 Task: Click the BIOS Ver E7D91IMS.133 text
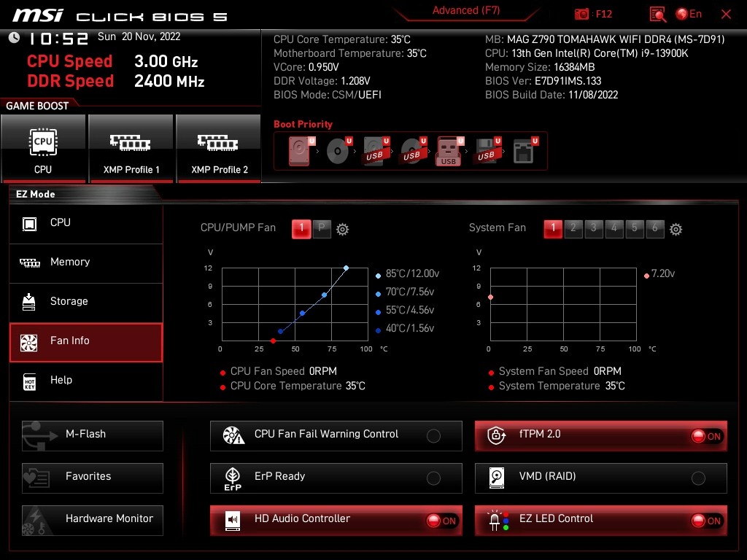(543, 81)
